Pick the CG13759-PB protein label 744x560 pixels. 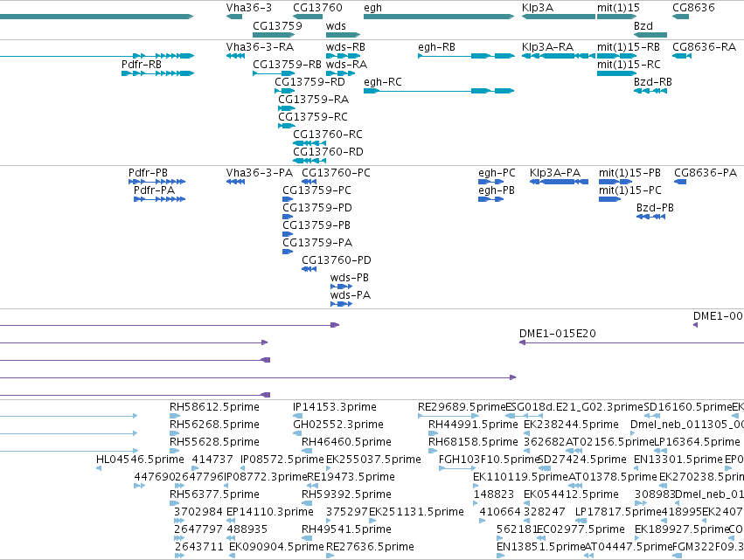[x=316, y=225]
